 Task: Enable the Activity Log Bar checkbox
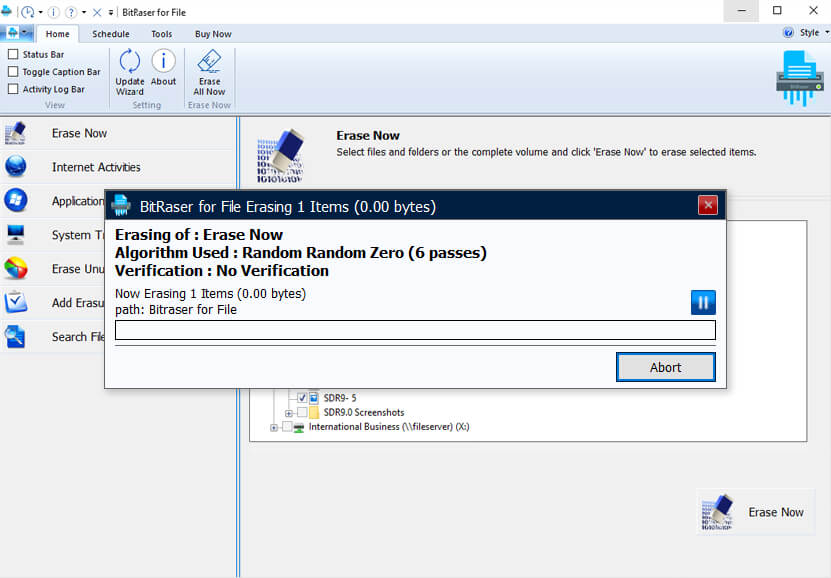click(13, 89)
